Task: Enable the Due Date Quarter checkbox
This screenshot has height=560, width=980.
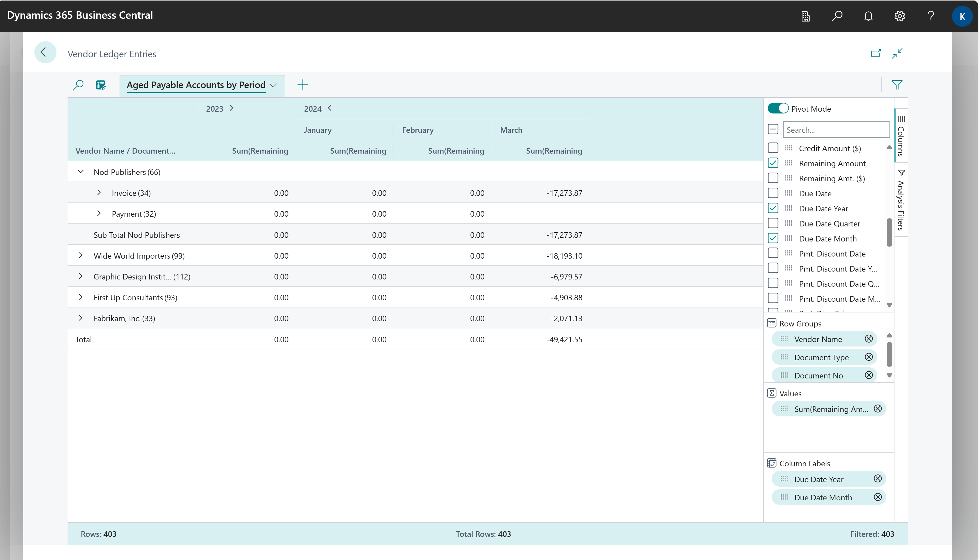Action: click(773, 223)
